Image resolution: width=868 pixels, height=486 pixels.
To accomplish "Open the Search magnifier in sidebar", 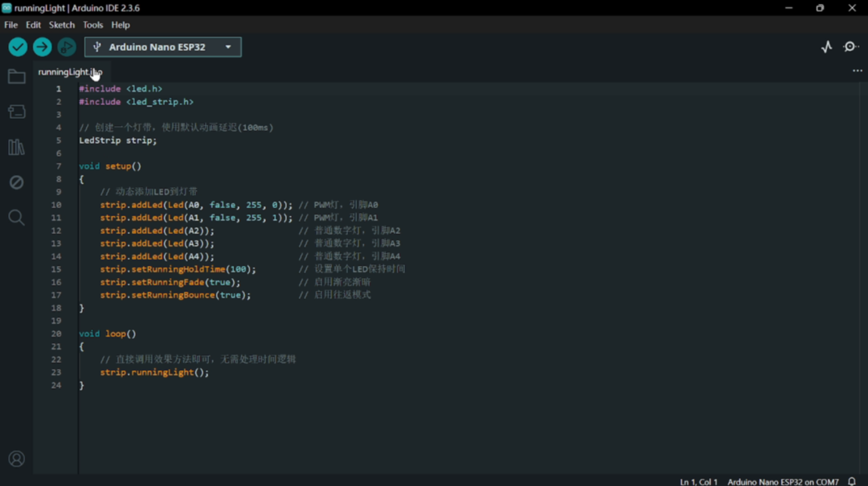I will [16, 218].
